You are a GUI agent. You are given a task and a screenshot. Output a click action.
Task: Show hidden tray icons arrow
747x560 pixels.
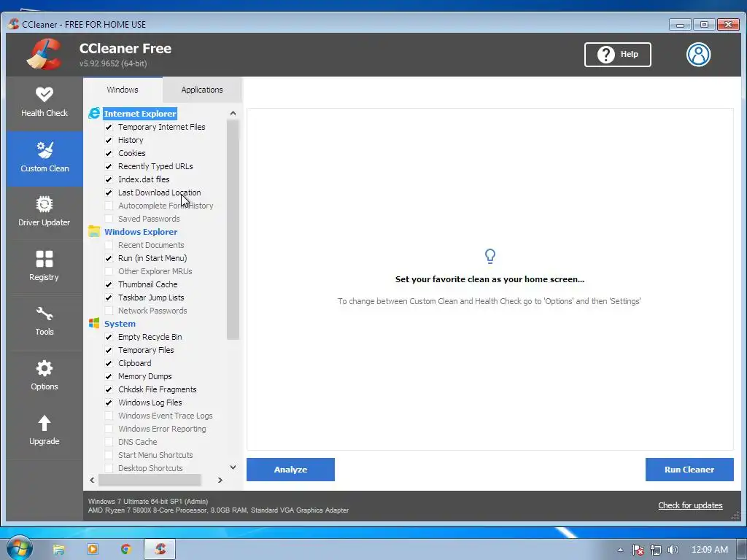(620, 550)
